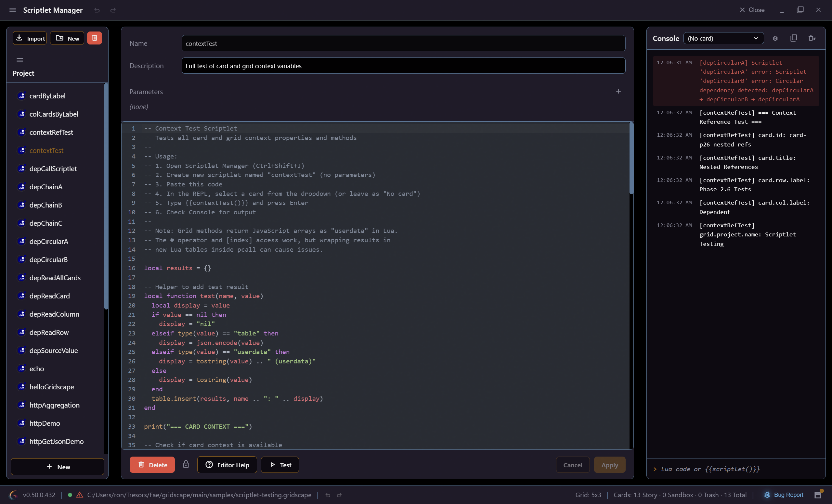
Task: Toggle the sidebar list menu above Project
Action: (x=20, y=60)
